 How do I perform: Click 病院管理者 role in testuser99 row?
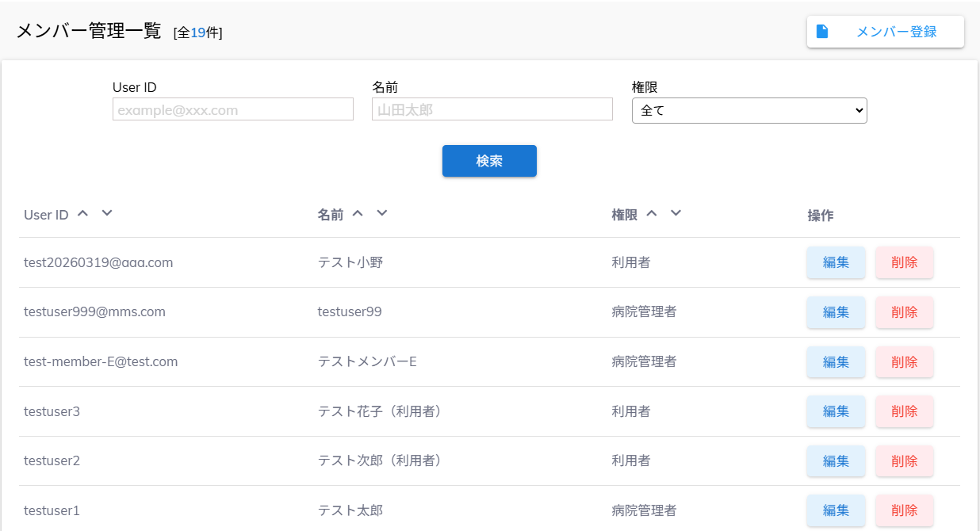pyautogui.click(x=644, y=312)
